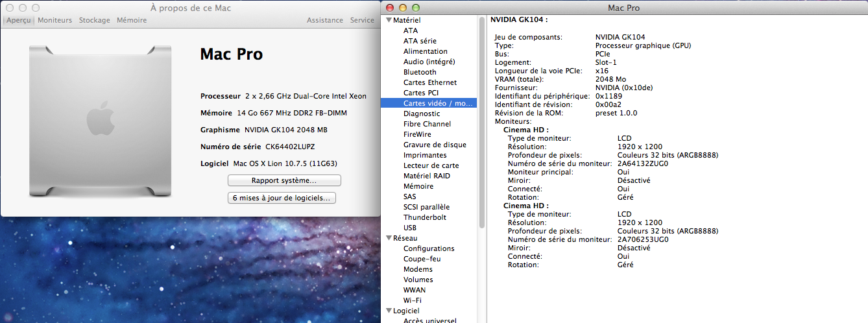The height and width of the screenshot is (323, 868).
Task: Click the Identifiant du périphérique 0x1189 value
Action: click(x=607, y=96)
